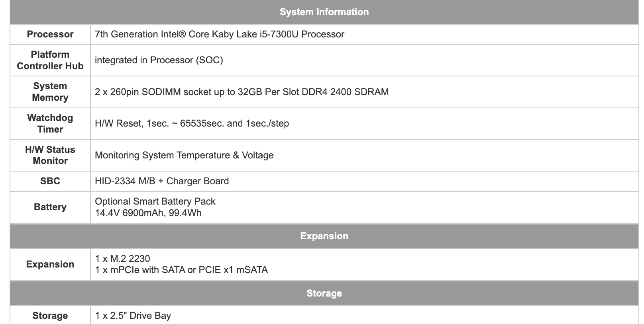Click HID-2334 M/B + Charger Board text
This screenshot has height=324, width=644.
162,181
